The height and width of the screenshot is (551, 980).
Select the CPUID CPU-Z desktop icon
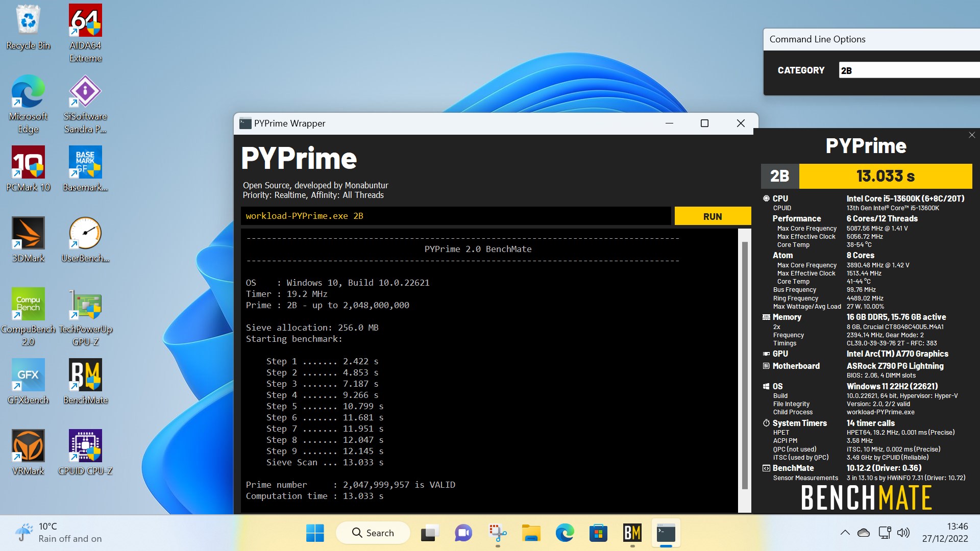pos(85,453)
